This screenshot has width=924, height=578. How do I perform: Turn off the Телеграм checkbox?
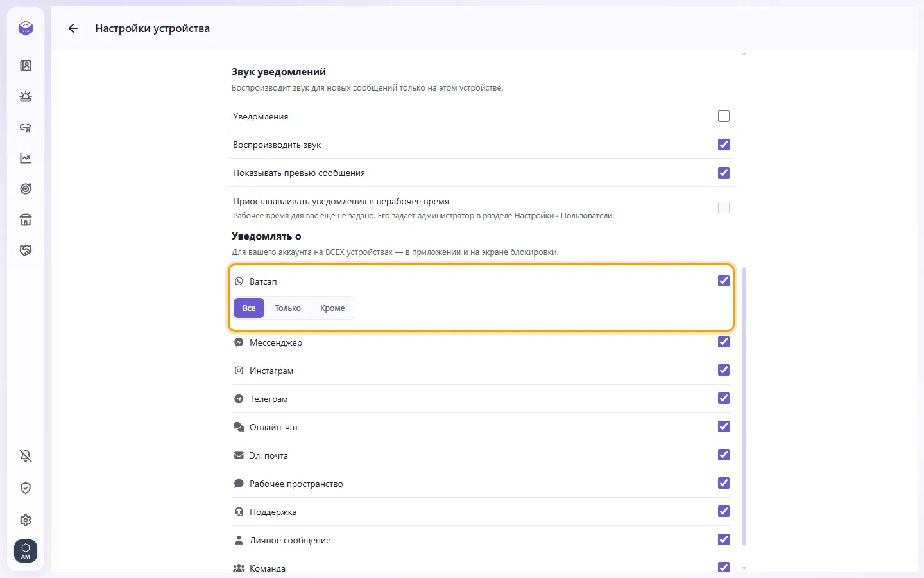(x=724, y=398)
